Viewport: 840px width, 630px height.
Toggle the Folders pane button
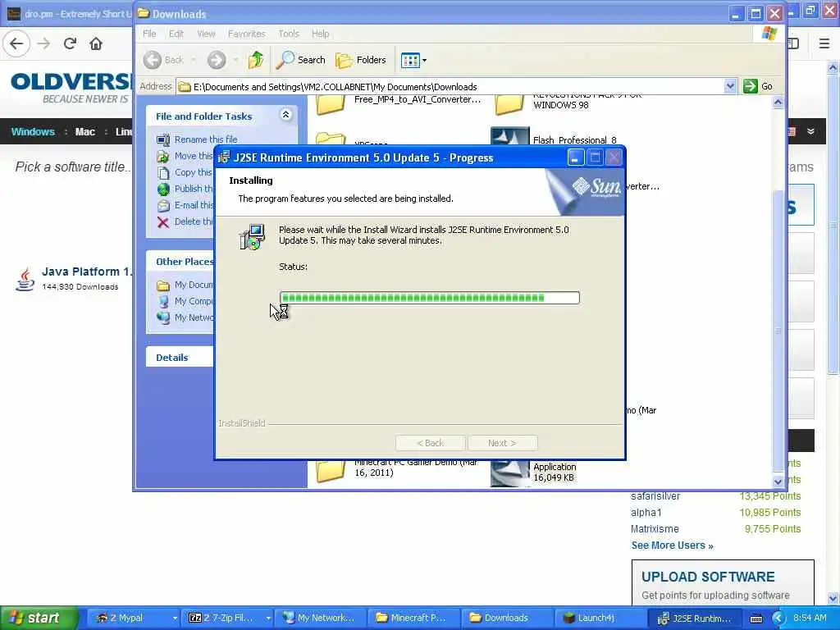[x=361, y=60]
